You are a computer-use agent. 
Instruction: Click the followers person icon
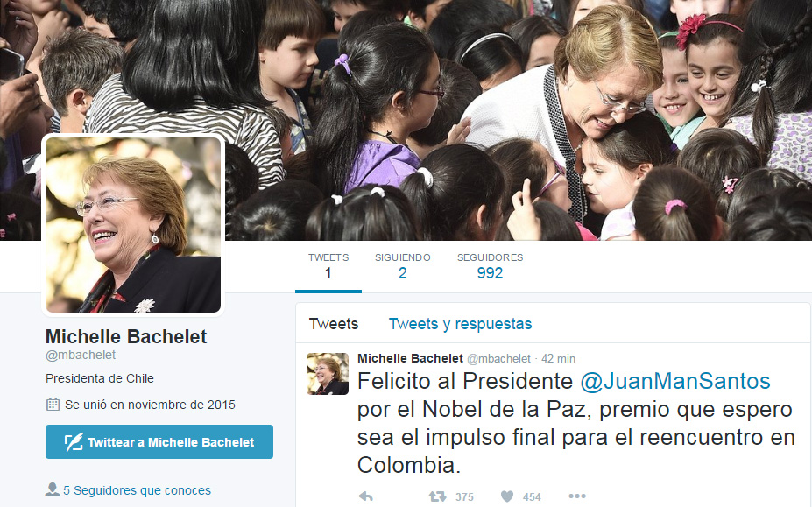[53, 489]
